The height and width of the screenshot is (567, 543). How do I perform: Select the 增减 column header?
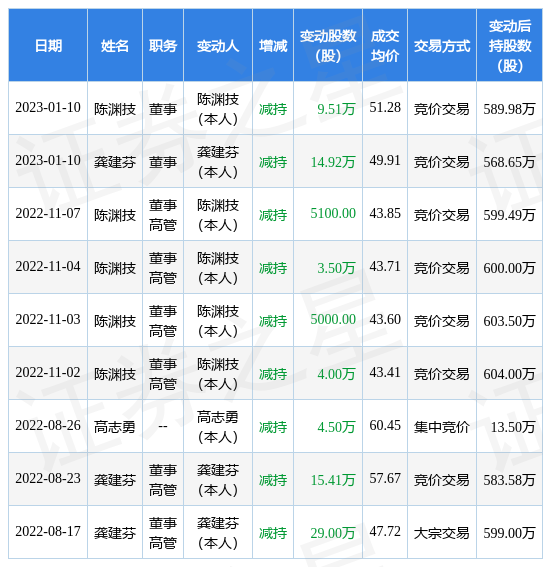coord(273,46)
